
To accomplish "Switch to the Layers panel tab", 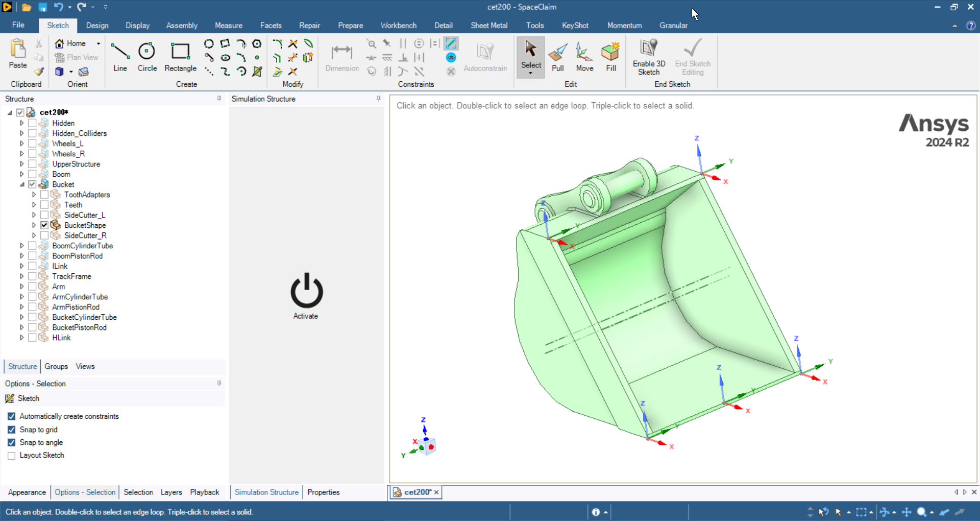I will click(171, 492).
